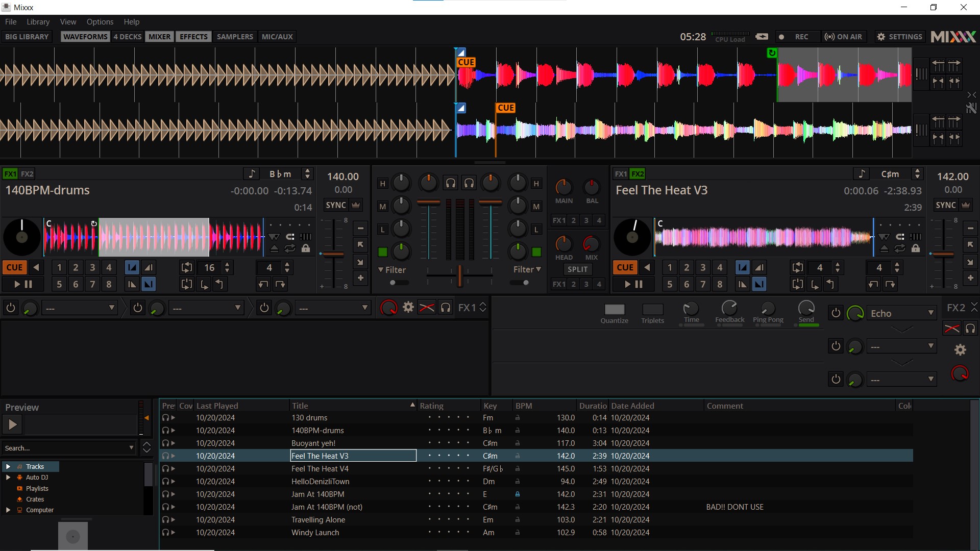The height and width of the screenshot is (551, 980).
Task: Click the CUE button on deck 2
Action: (625, 267)
